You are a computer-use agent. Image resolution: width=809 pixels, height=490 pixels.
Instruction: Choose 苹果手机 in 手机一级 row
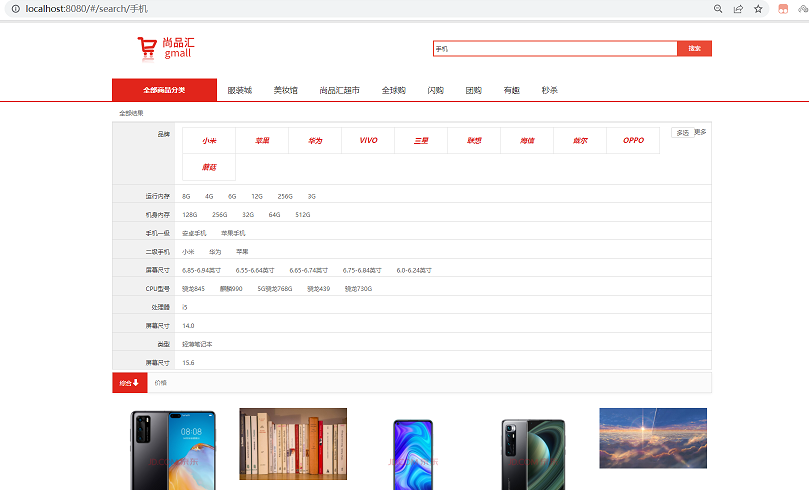[233, 233]
